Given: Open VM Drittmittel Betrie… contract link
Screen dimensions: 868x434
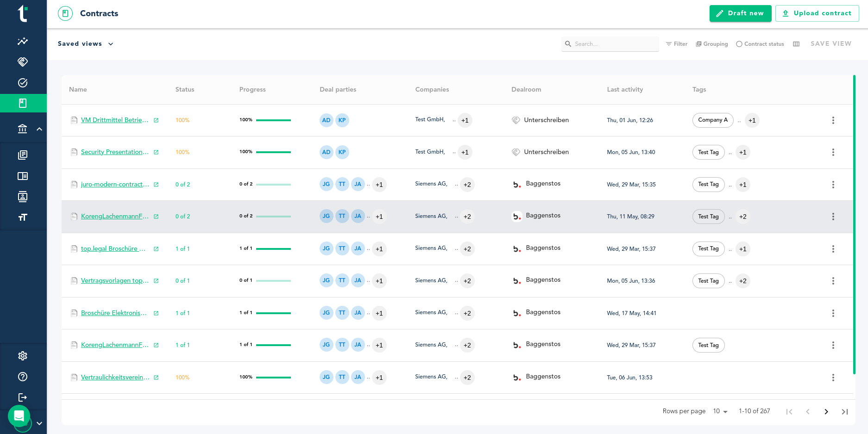Looking at the screenshot, I should tap(114, 120).
